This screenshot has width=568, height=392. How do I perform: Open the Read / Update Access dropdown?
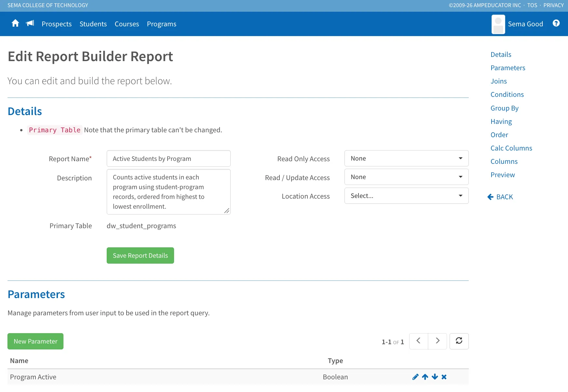(407, 177)
